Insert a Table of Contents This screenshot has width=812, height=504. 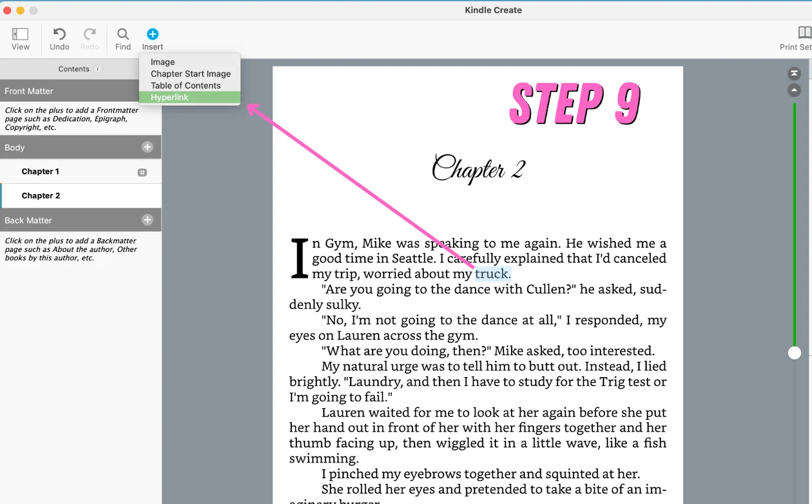pyautogui.click(x=189, y=85)
